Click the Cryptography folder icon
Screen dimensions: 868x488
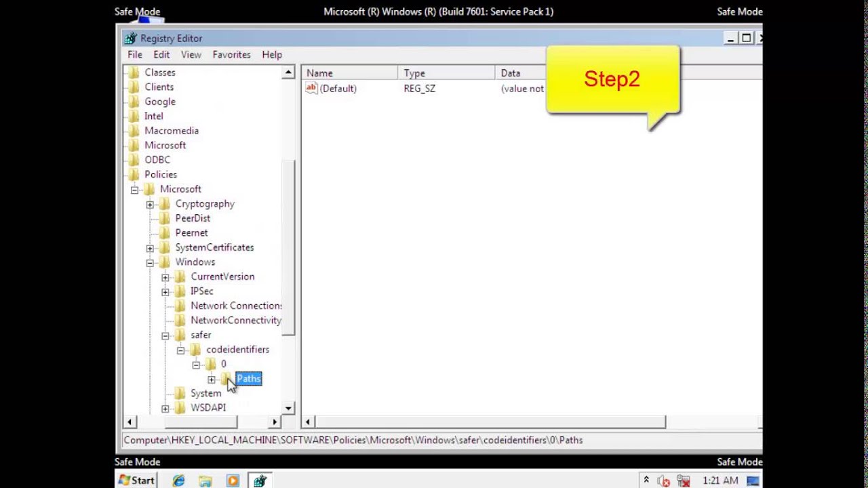pyautogui.click(x=165, y=203)
